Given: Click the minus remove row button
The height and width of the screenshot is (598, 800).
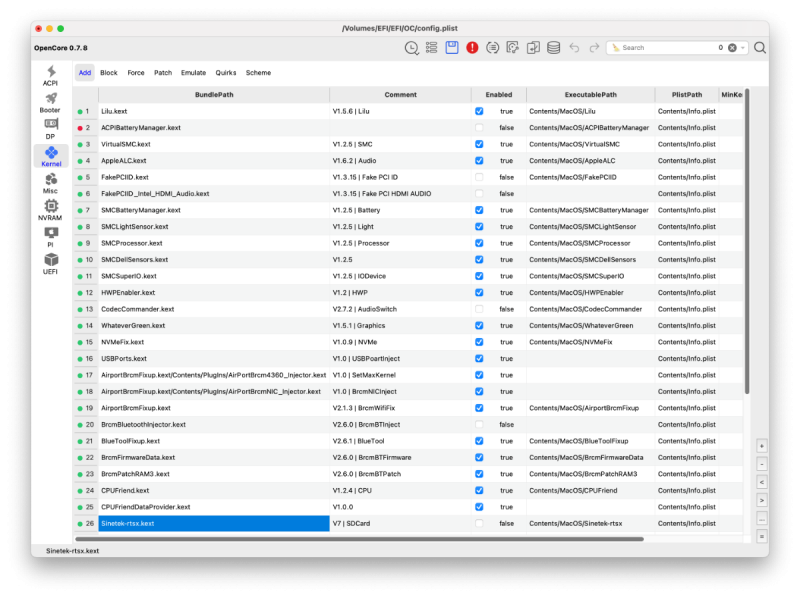Looking at the screenshot, I should (762, 465).
